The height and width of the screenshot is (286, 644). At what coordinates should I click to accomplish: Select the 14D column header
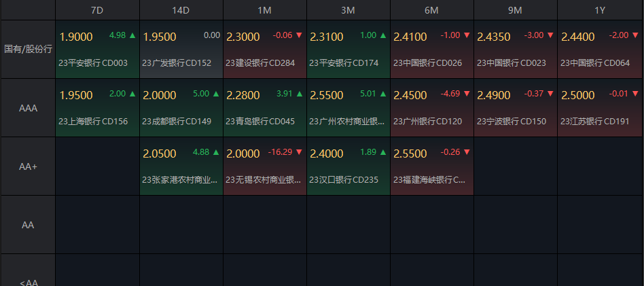[x=181, y=10]
